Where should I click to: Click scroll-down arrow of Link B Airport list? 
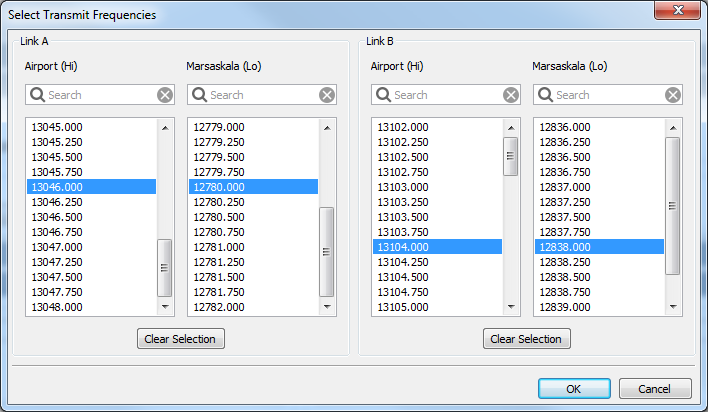pos(511,307)
